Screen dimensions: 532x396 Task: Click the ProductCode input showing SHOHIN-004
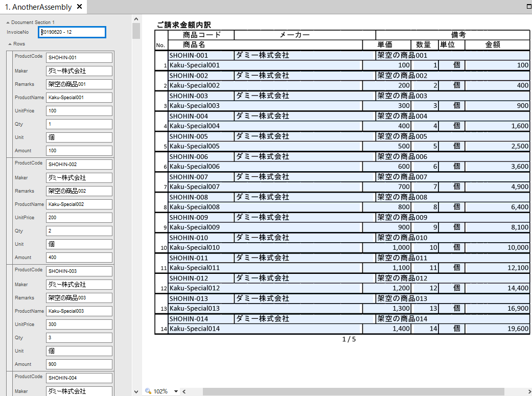coord(79,378)
